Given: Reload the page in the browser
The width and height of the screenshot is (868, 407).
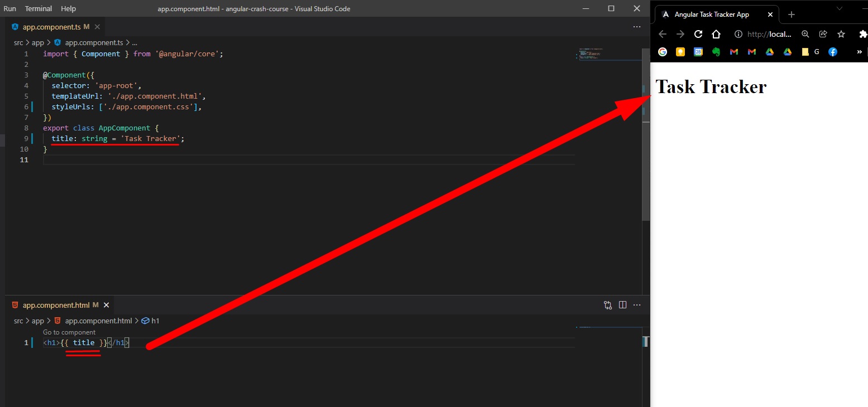Looking at the screenshot, I should point(698,34).
